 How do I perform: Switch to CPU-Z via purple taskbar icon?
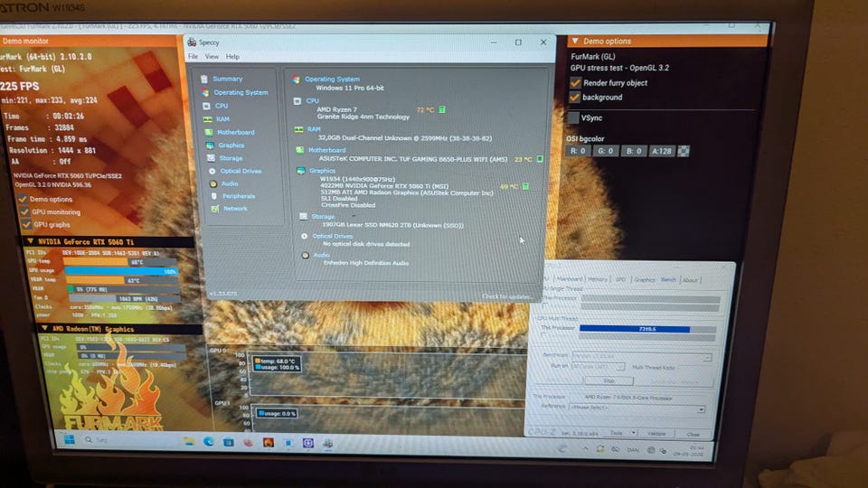pyautogui.click(x=308, y=443)
